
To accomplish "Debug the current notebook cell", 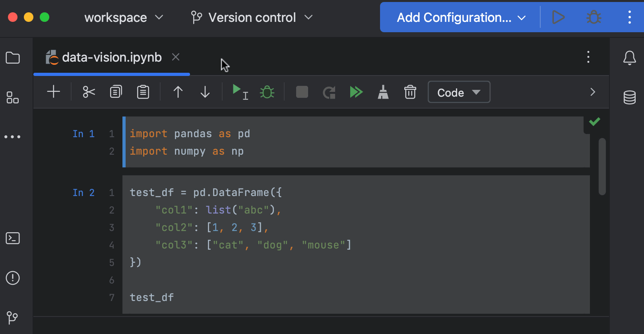I will (267, 92).
